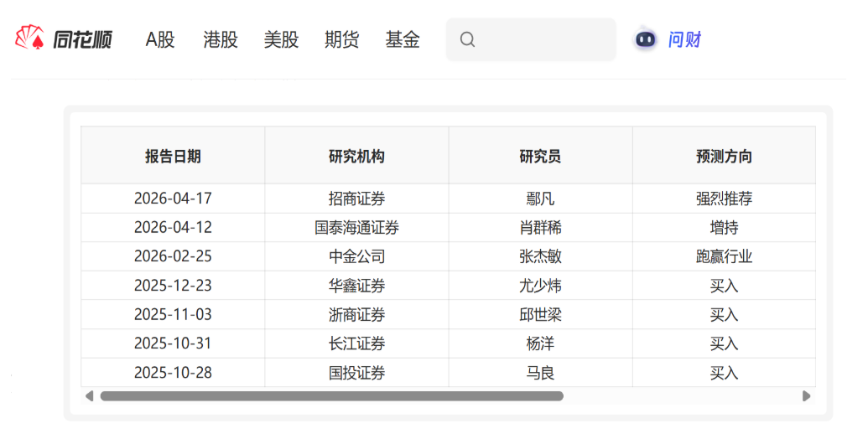The width and height of the screenshot is (868, 444).
Task: Select the 招商证券 report row
Action: coord(356,199)
